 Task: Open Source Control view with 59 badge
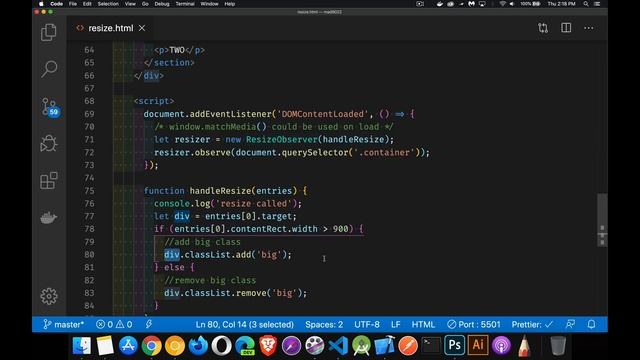pyautogui.click(x=50, y=107)
